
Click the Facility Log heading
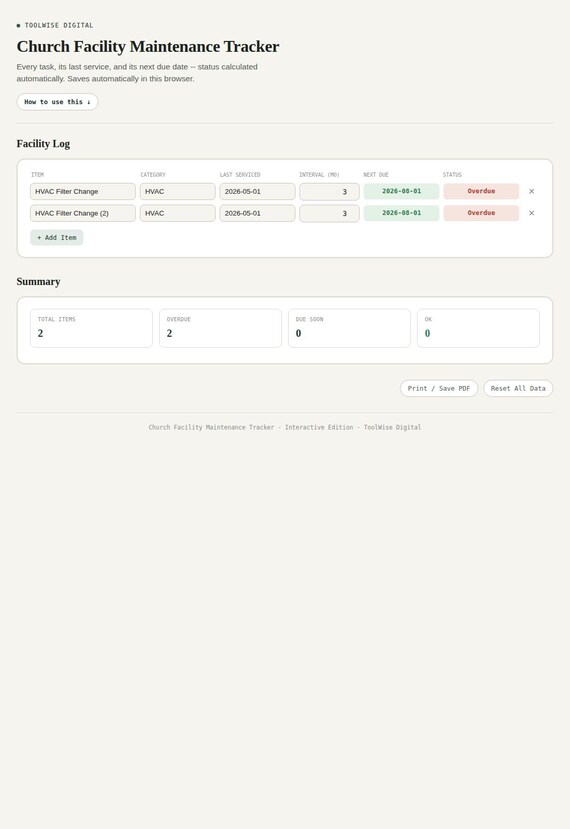[43, 144]
